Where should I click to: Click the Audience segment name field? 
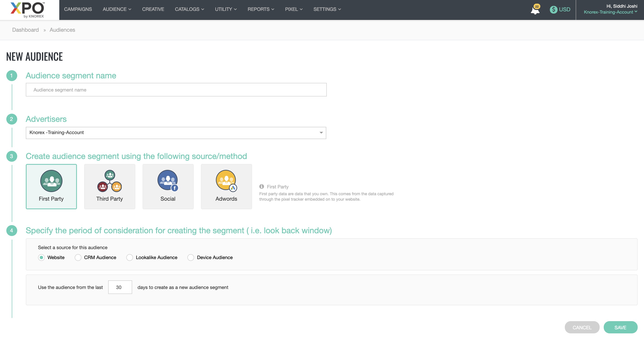[176, 90]
